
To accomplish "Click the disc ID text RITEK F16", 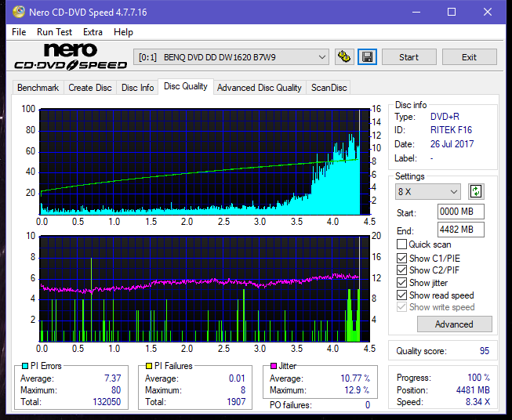I will (x=451, y=130).
